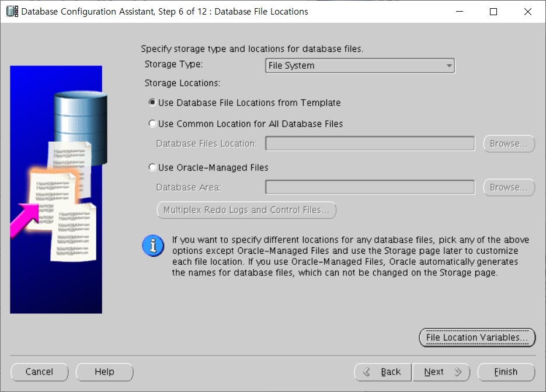Cancel the Database Configuration Assistant
The height and width of the screenshot is (392, 546).
(x=39, y=372)
